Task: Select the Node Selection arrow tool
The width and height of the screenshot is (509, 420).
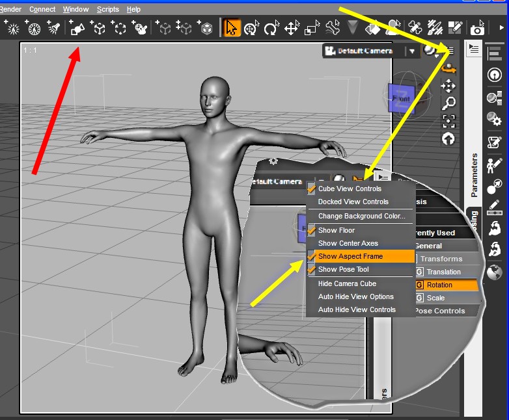Action: pyautogui.click(x=231, y=28)
